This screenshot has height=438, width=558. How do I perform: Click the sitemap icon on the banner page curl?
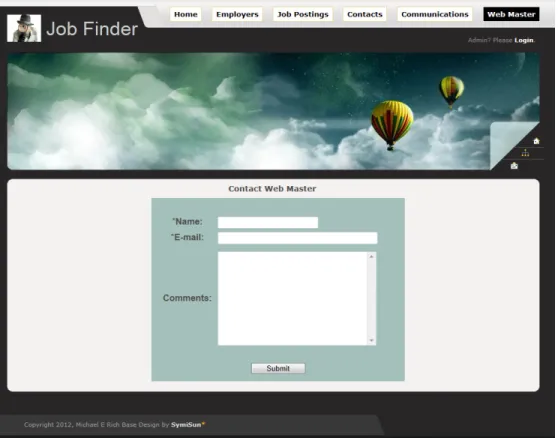point(525,153)
